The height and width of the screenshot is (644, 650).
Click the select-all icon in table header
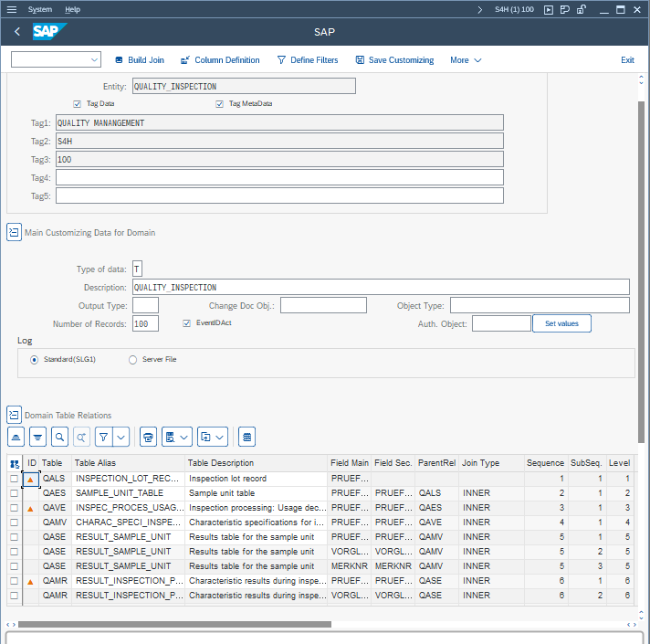[14, 463]
